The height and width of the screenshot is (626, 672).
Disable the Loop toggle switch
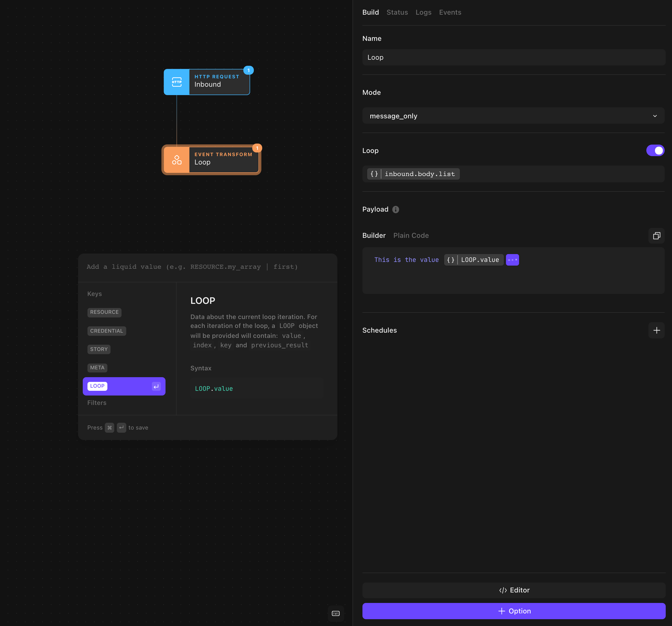pos(655,150)
